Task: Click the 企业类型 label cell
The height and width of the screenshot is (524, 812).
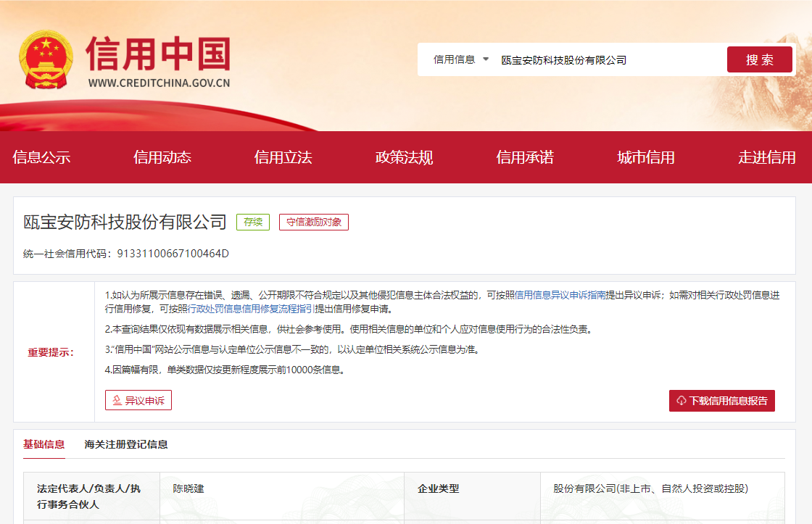Action: pyautogui.click(x=472, y=496)
